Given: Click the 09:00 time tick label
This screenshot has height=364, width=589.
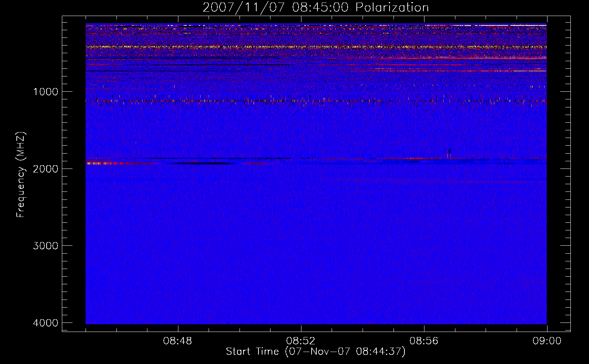Looking at the screenshot, I should (547, 341).
